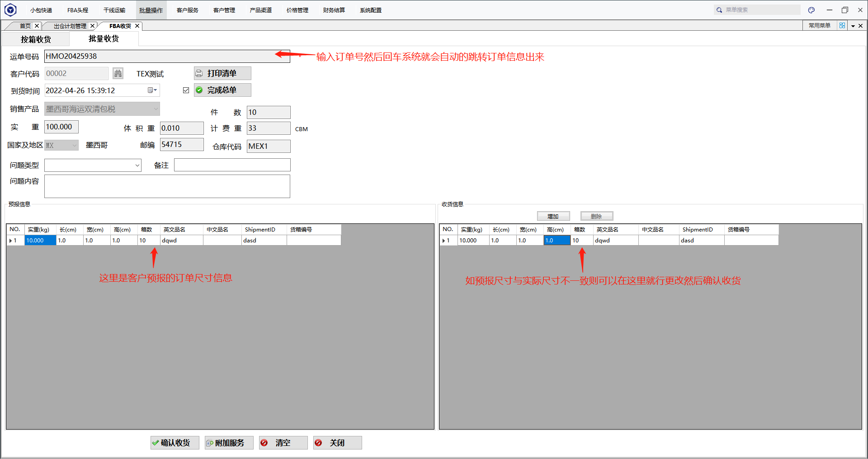868x459 pixels.
Task: Close the 首页 tab with its X
Action: pos(37,26)
